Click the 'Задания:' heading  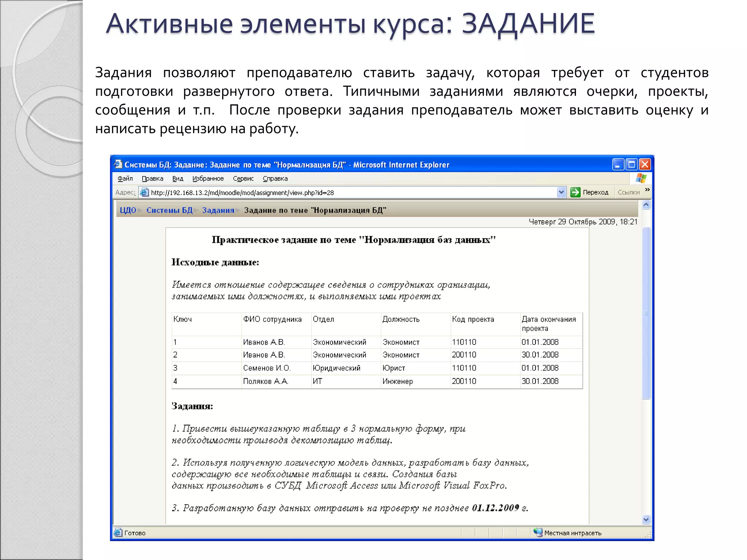192,406
